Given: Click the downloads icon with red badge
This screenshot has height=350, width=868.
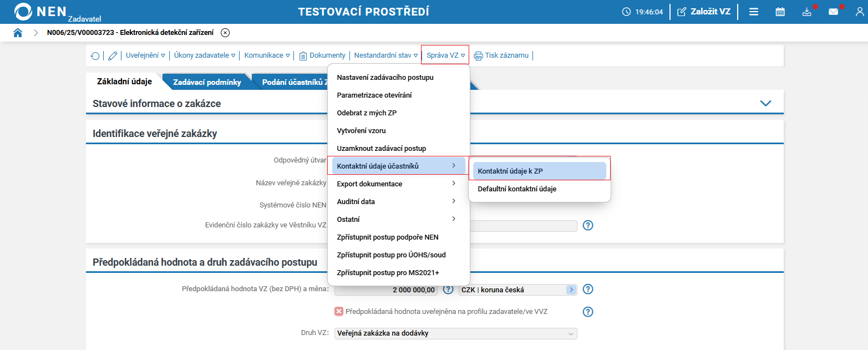Looking at the screenshot, I should pos(807,11).
